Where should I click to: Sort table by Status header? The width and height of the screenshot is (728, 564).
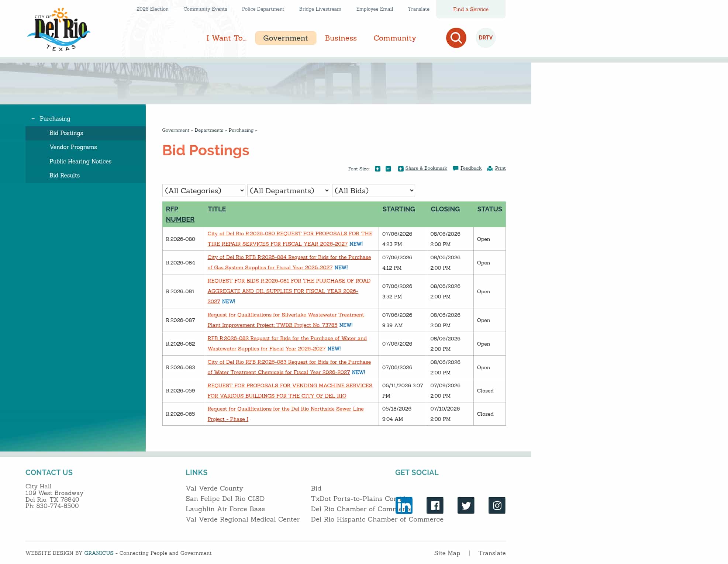click(489, 209)
